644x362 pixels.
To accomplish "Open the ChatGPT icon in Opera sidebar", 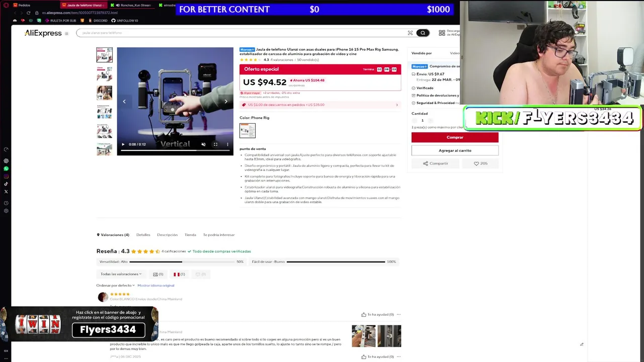I will click(6, 161).
